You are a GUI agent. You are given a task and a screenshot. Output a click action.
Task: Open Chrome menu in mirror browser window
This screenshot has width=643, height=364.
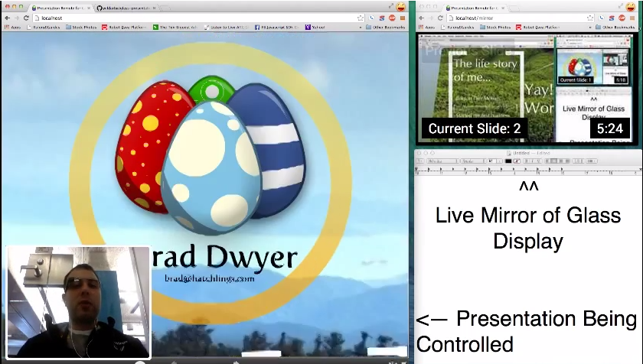(x=632, y=18)
